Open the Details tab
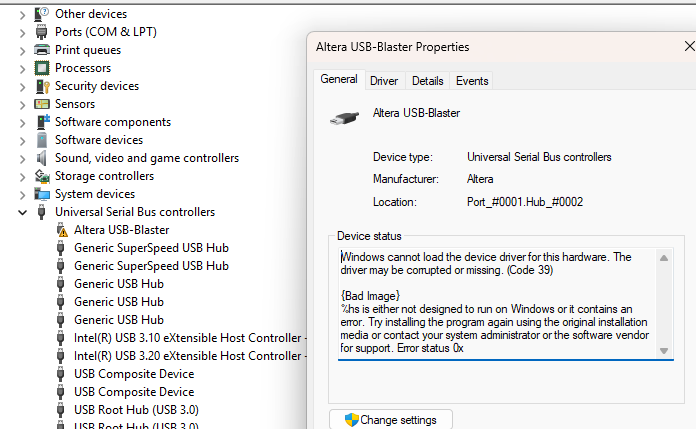This screenshot has width=696, height=429. coord(427,81)
